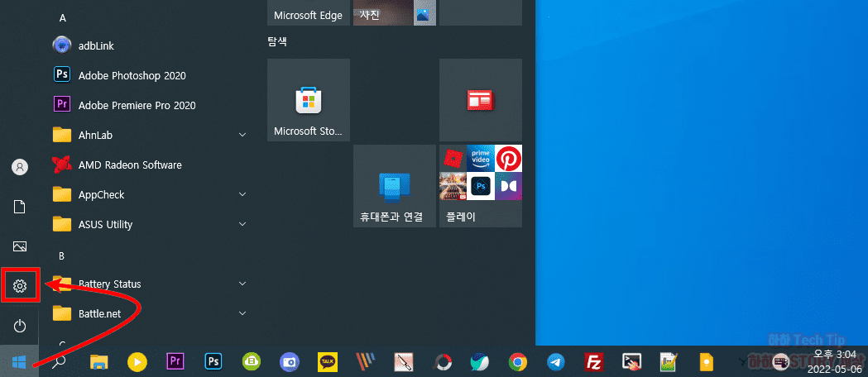
Task: Click the letter B group header
Action: coord(62,256)
